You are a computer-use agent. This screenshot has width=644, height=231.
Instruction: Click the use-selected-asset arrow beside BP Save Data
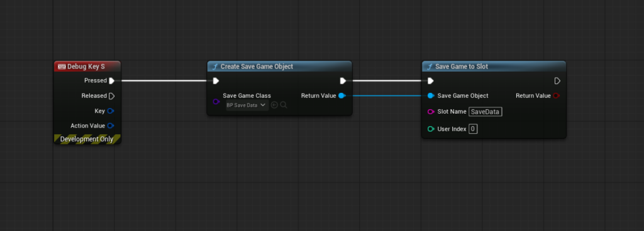point(274,105)
